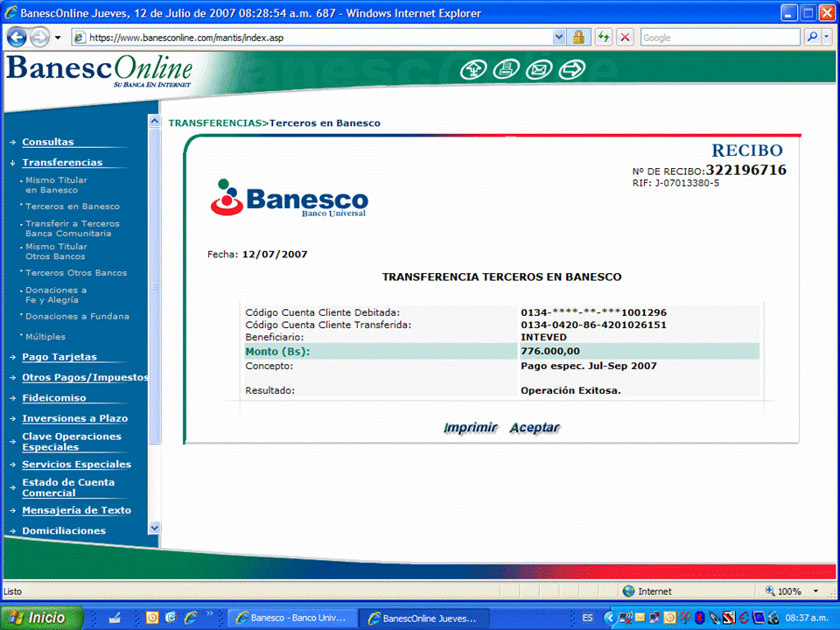Click the home icon in the Banesco header
The image size is (840, 630).
[473, 70]
